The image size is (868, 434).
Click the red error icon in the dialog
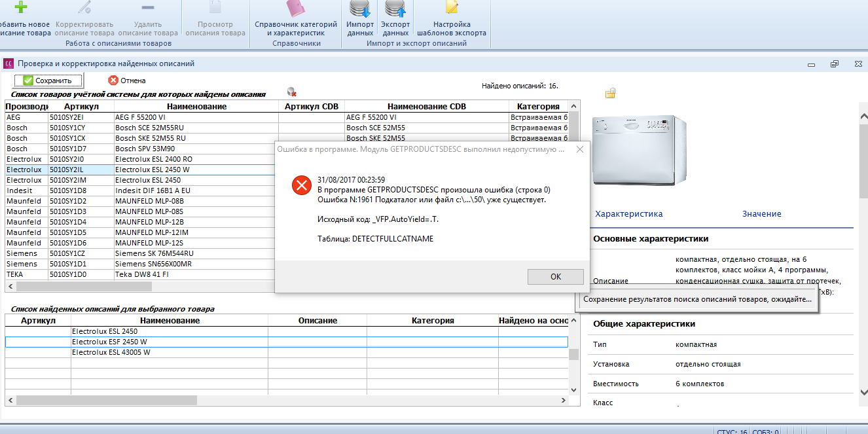click(x=302, y=186)
